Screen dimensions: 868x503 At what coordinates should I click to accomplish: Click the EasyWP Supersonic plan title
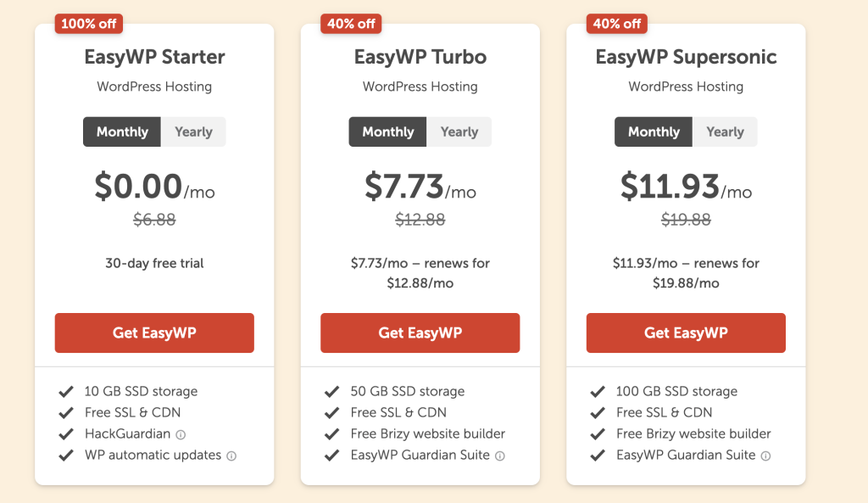686,58
